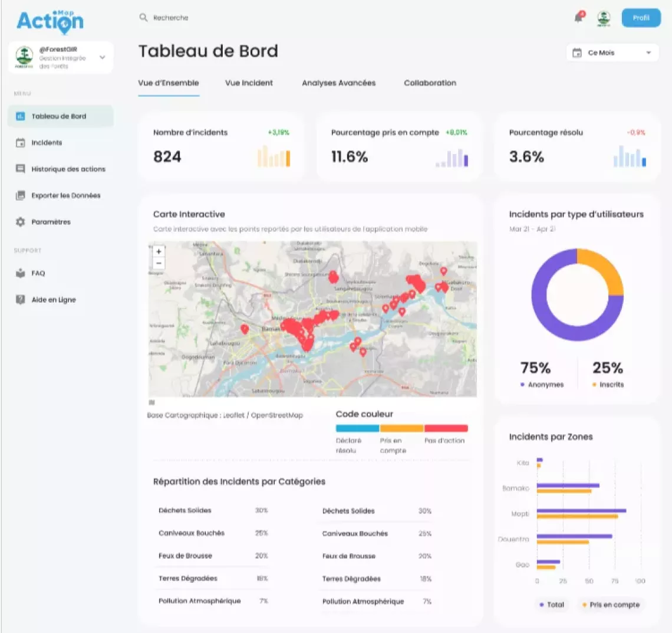Open FAQ support link
The image size is (672, 633).
click(38, 273)
